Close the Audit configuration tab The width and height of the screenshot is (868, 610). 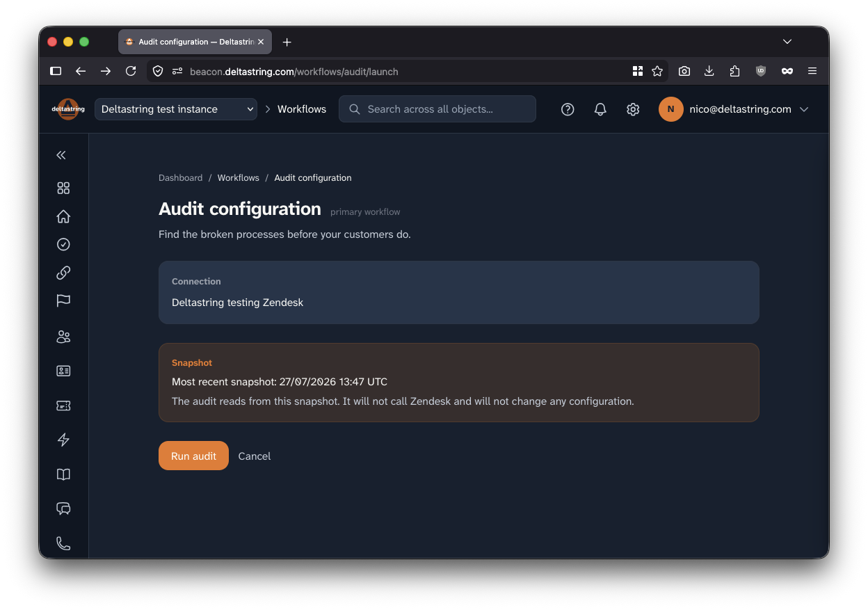(261, 42)
